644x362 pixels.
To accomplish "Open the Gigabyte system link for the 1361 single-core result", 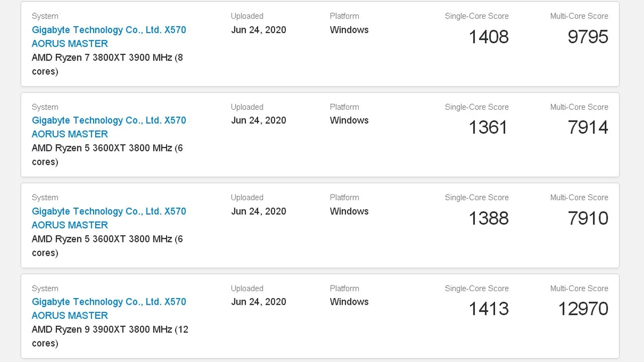I will (109, 127).
